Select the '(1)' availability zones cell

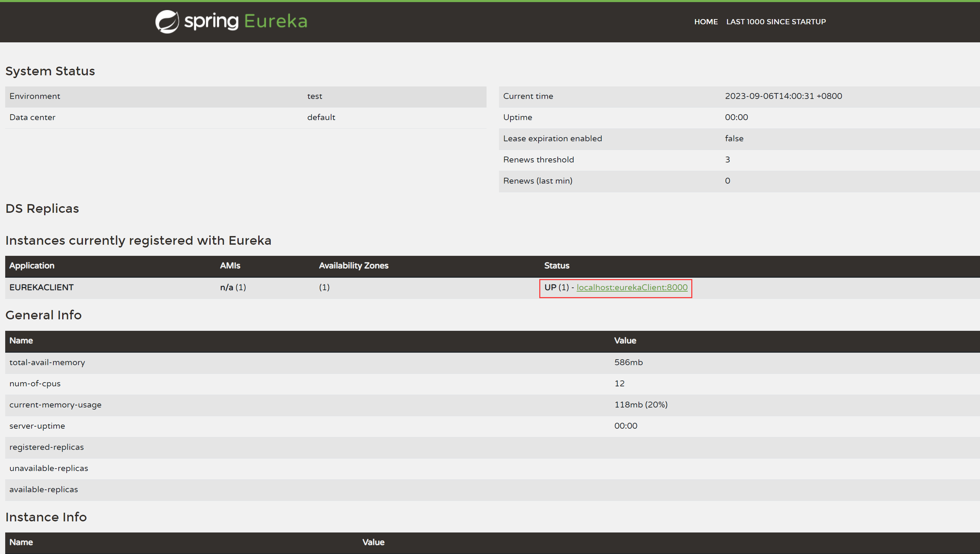pyautogui.click(x=324, y=287)
